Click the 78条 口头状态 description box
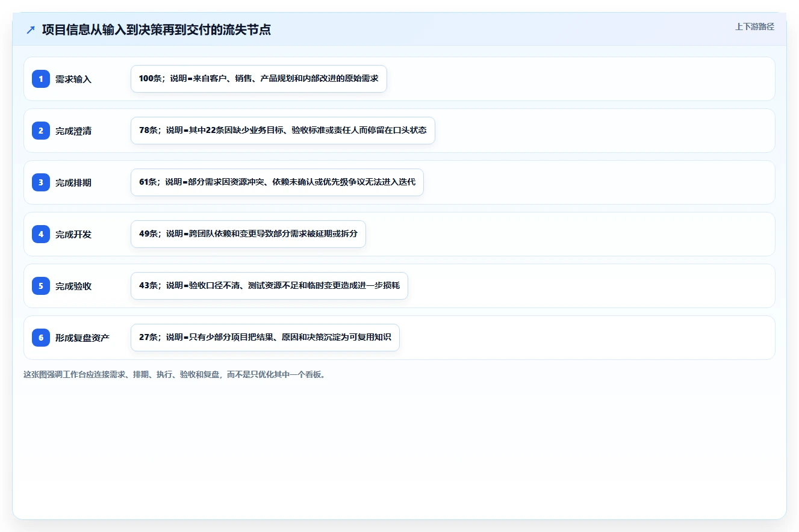Viewport: 799px width, 532px height. tap(282, 131)
